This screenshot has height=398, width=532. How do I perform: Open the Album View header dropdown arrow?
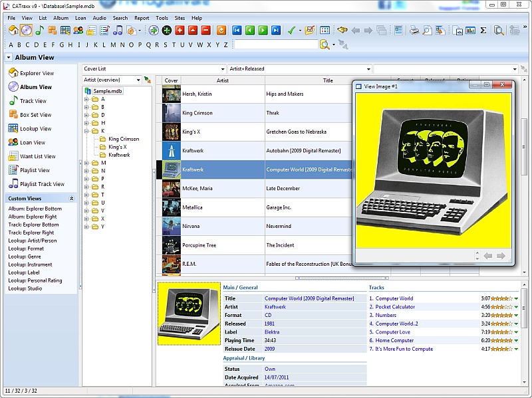9,57
